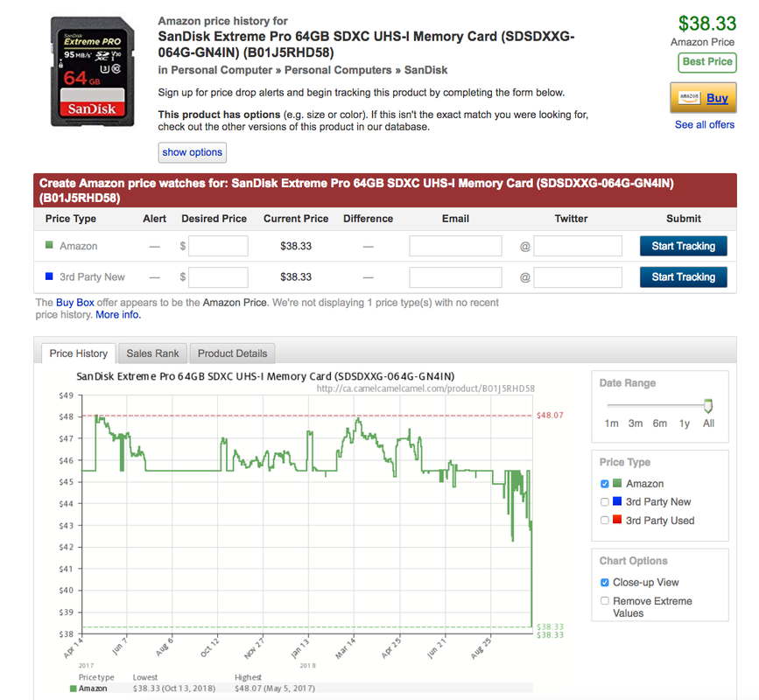Click the Best Price badge
The width and height of the screenshot is (759, 700).
click(x=707, y=62)
